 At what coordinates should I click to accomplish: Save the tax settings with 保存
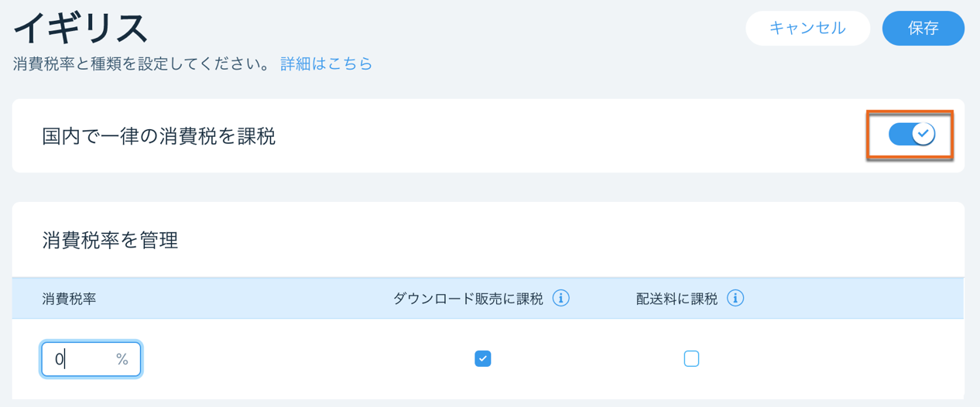point(923,28)
